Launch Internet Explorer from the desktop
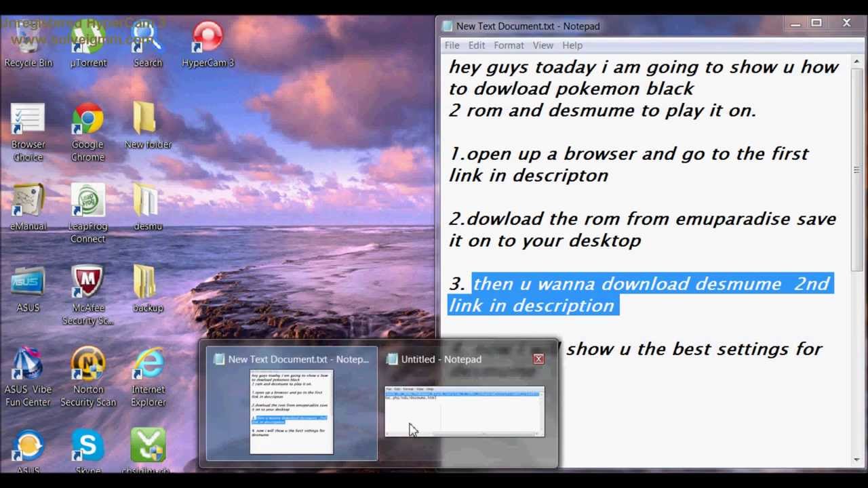 point(148,377)
